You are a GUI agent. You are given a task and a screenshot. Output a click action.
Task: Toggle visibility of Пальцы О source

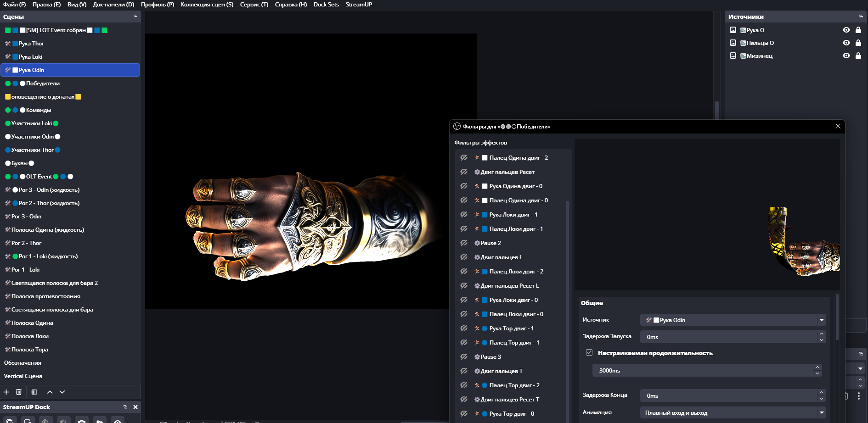coord(846,43)
